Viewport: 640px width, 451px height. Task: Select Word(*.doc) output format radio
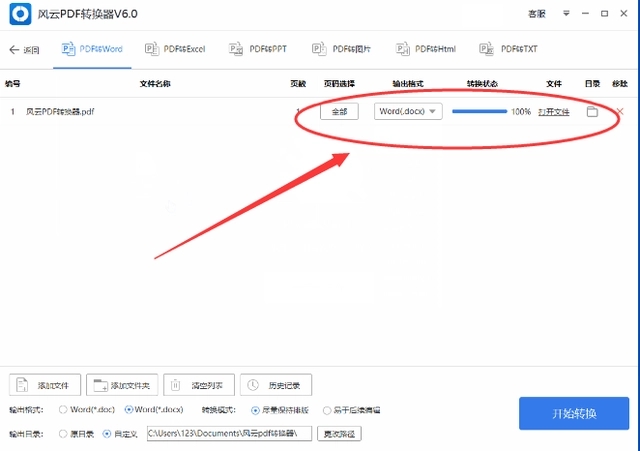64,410
